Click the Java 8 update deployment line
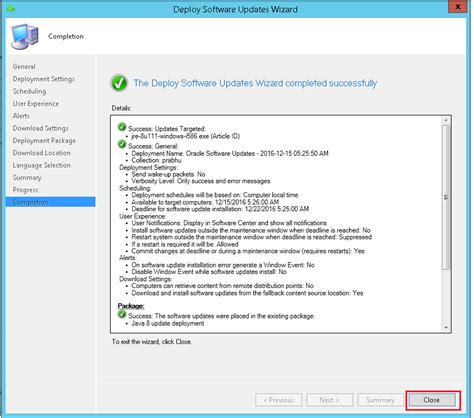Screen dimensions: 474x418 (168, 323)
